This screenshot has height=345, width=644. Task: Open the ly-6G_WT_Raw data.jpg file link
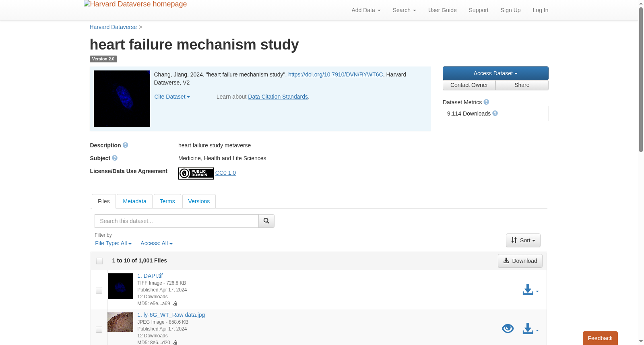click(x=171, y=315)
